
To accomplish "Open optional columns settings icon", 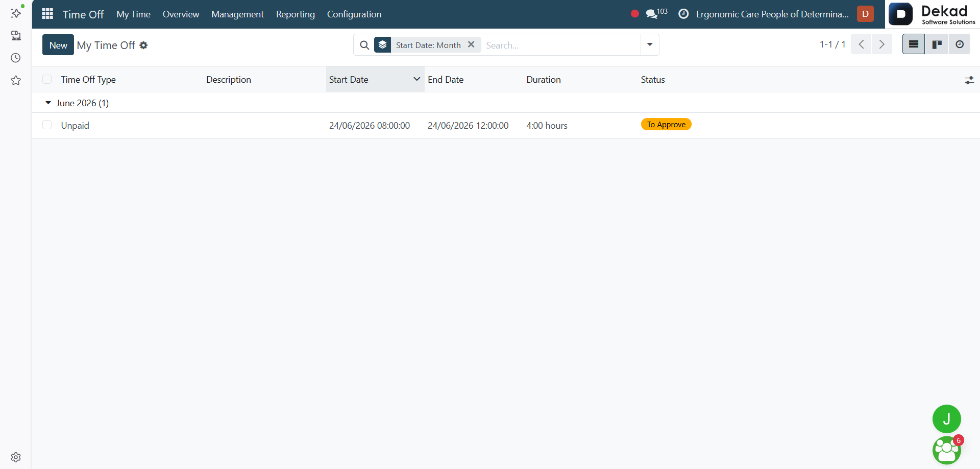I will [x=969, y=80].
